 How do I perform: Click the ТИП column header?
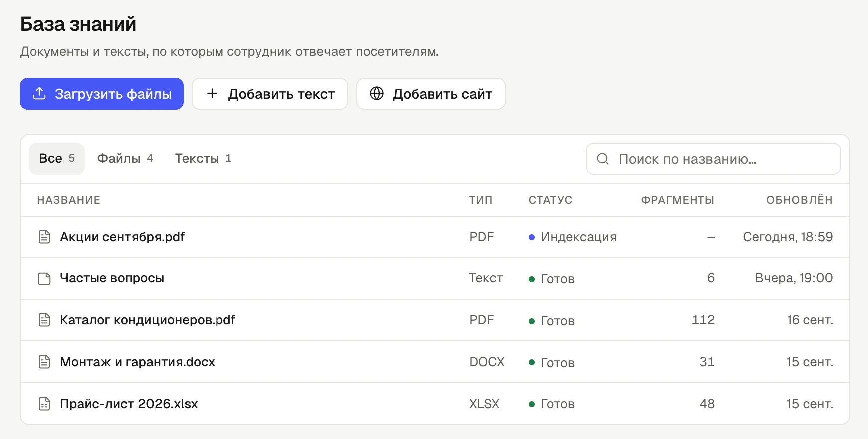481,200
